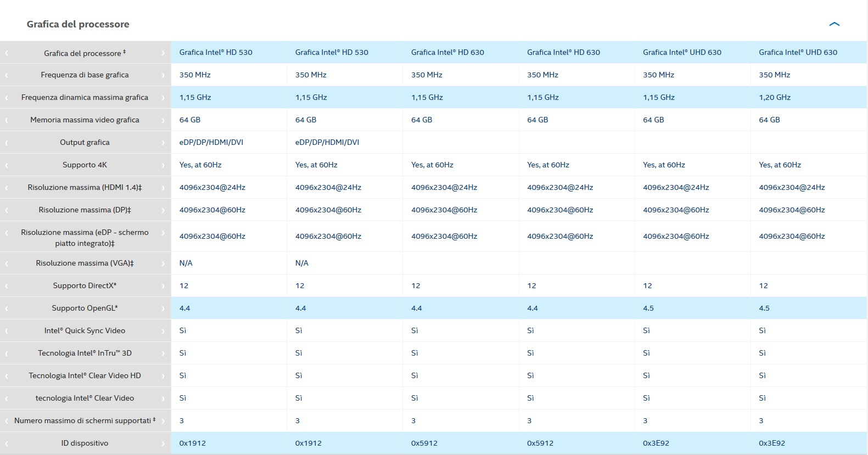Click left arrow on Frequenza di base grafica row
The width and height of the screenshot is (868, 455).
click(x=7, y=75)
